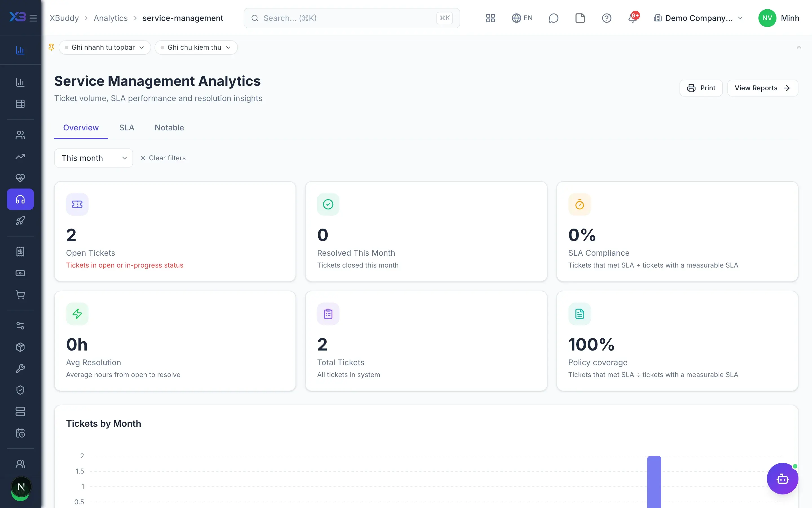Viewport: 812px width, 508px height.
Task: Open the shopping cart icon in sidebar
Action: click(x=20, y=295)
